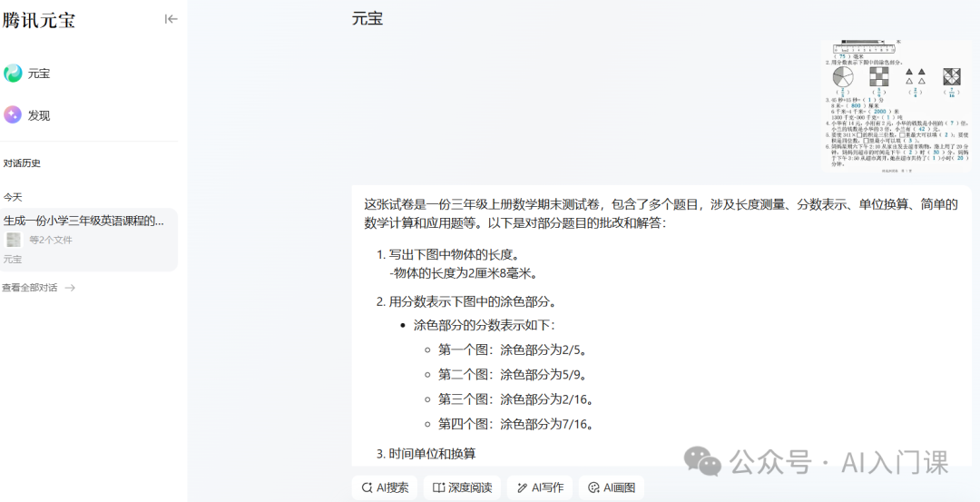
Task: Click text 涂色部分的分数表示如下：
Action: coord(484,325)
